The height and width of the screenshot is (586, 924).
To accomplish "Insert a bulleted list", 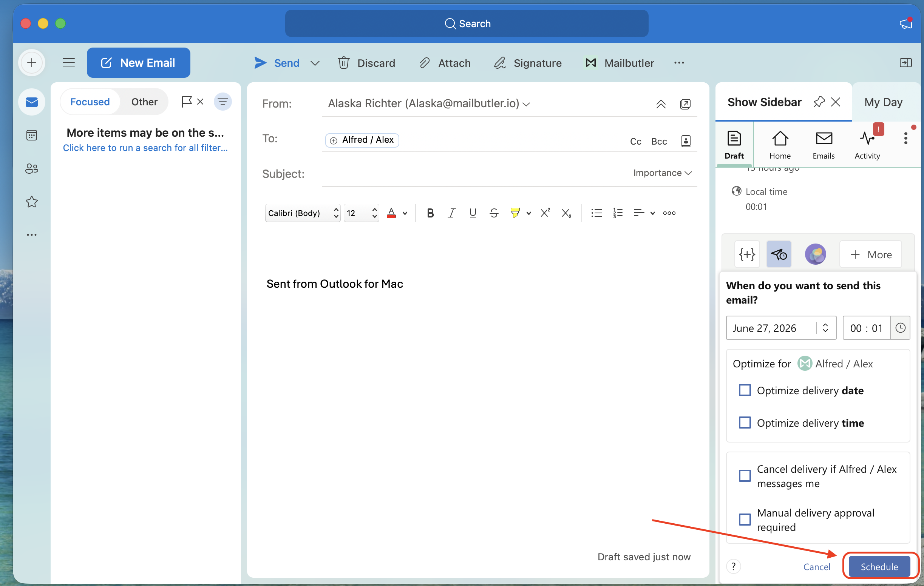I will pos(596,213).
